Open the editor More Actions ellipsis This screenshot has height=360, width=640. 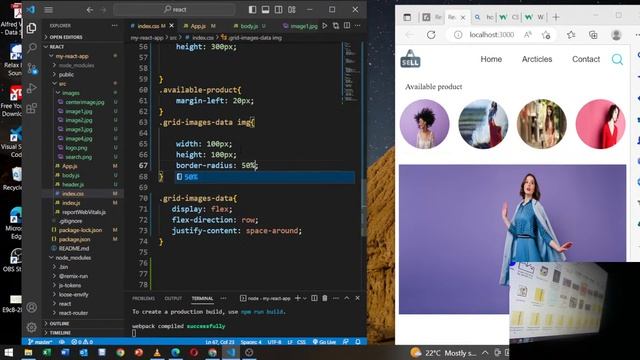(x=358, y=26)
